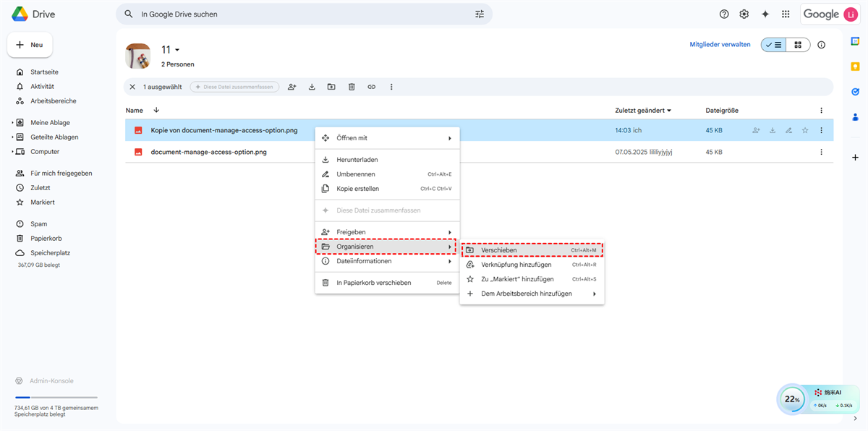The image size is (868, 431).
Task: Click the copy link icon in toolbar
Action: (x=371, y=87)
